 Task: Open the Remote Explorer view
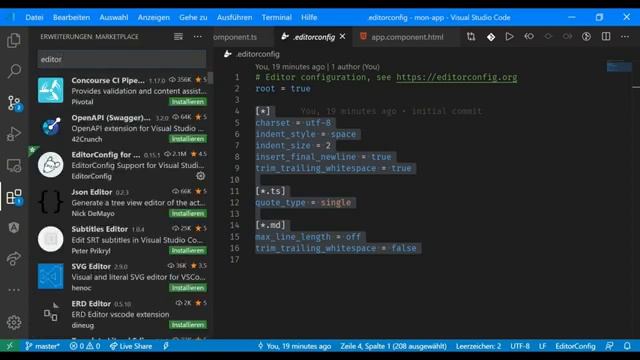14,166
